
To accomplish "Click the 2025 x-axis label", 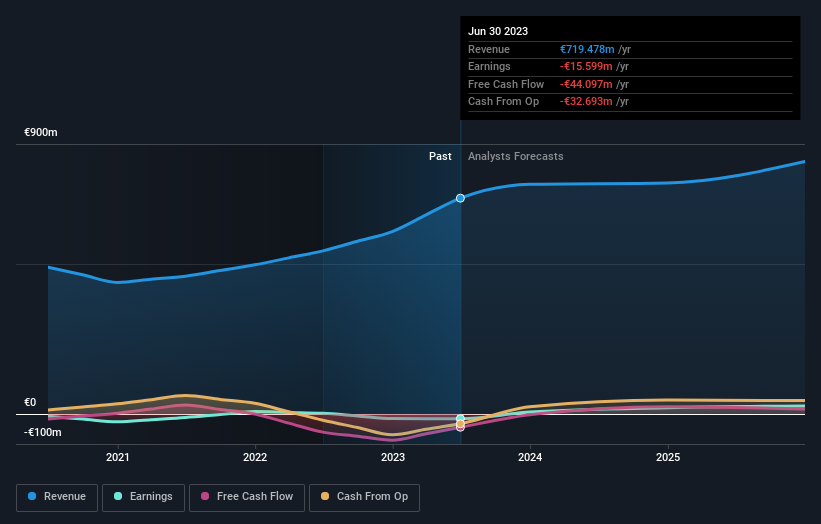I will (668, 457).
